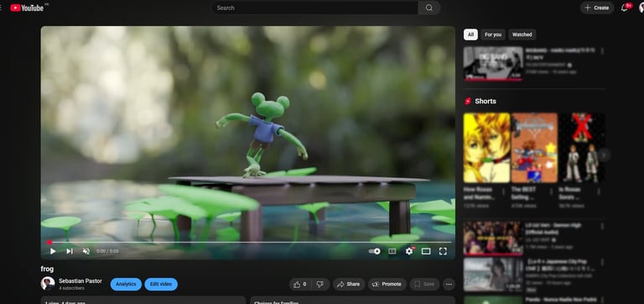Screen dimensions: 644x304
Task: Open more actions ellipsis under video
Action: coord(449,284)
